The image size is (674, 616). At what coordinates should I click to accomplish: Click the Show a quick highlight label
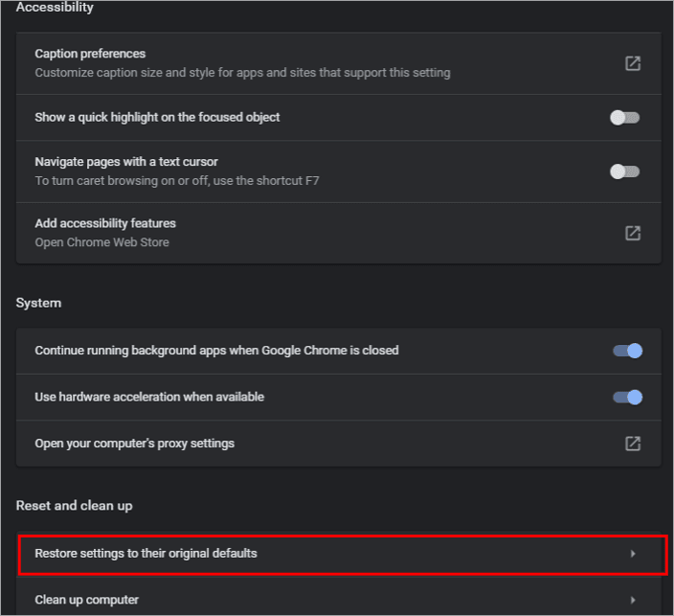click(157, 117)
